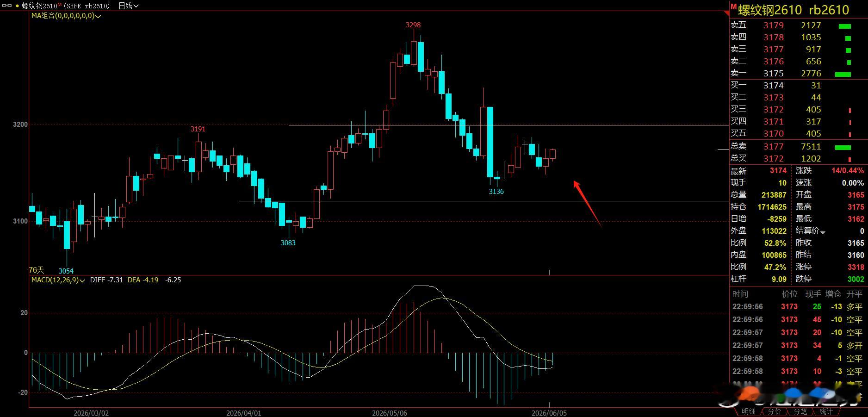Click the 卖五 price 3179
This screenshot has height=417, width=868.
coord(774,25)
